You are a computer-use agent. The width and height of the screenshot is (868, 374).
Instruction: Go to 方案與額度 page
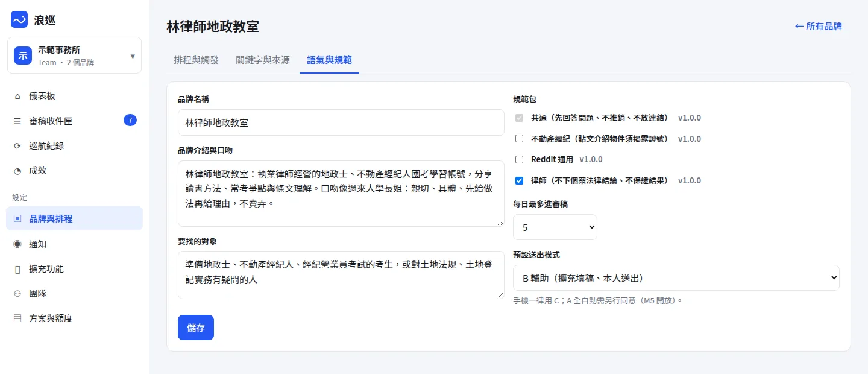(74, 318)
